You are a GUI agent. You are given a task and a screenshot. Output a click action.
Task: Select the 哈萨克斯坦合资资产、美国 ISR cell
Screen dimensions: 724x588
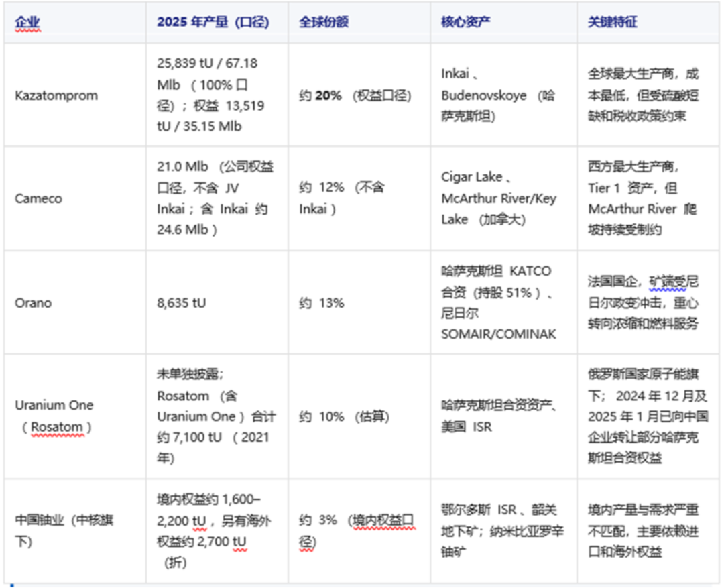(x=503, y=416)
